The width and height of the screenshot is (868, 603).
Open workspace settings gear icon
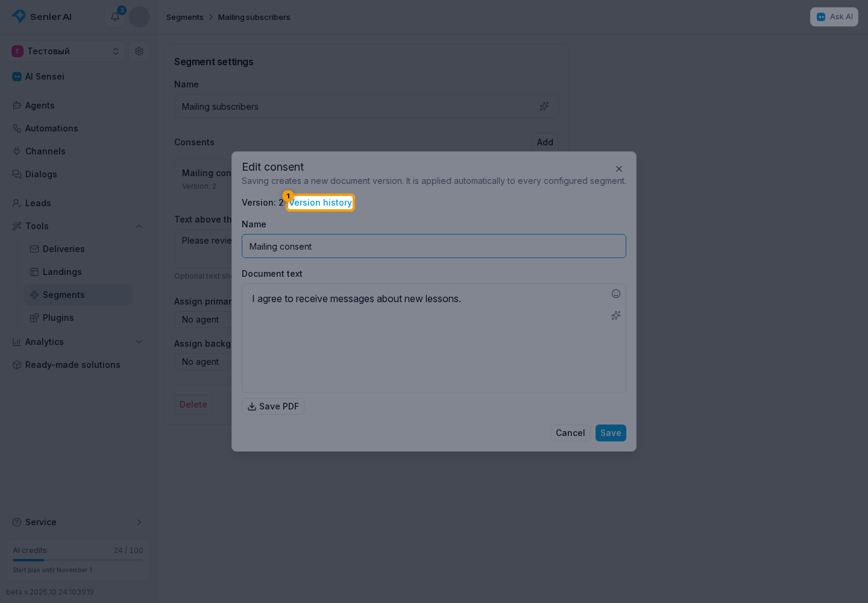(x=139, y=51)
